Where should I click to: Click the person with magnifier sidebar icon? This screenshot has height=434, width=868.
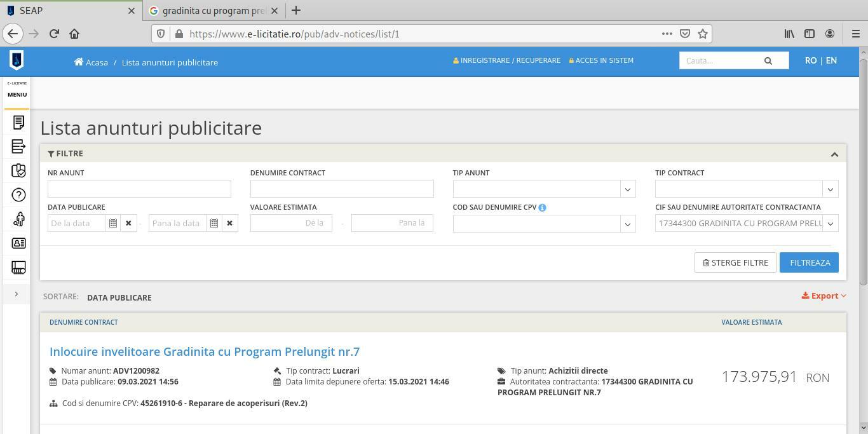(x=18, y=219)
